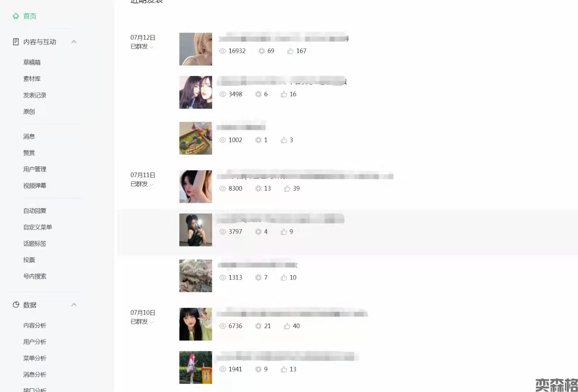Image resolution: width=578 pixels, height=392 pixels.
Task: Go to 素材库 menu item
Action: (x=32, y=79)
